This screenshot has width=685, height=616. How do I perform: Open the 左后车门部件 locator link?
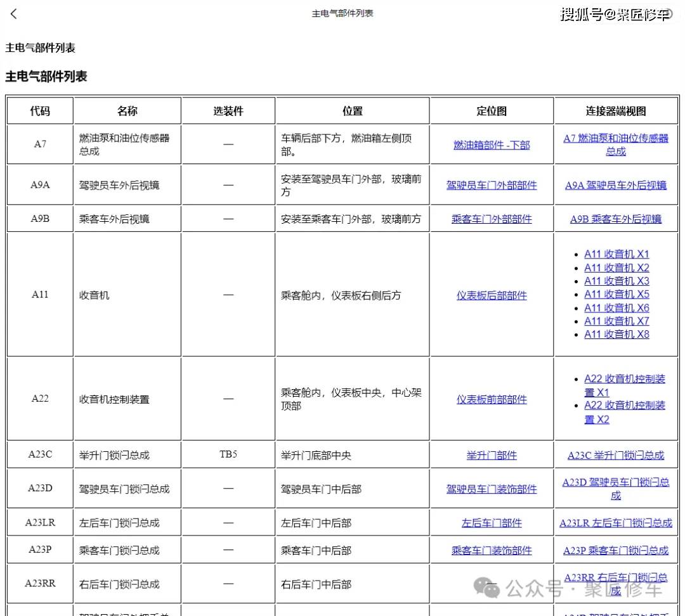[x=492, y=523]
